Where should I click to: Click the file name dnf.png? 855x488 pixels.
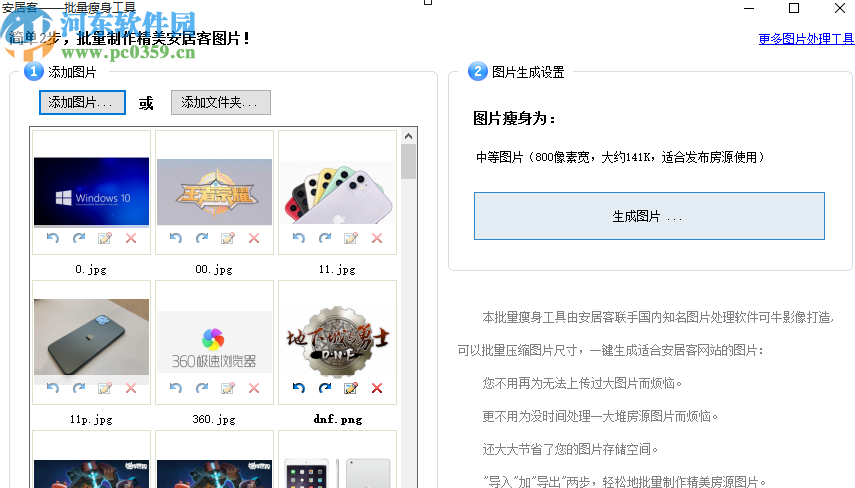pyautogui.click(x=338, y=419)
